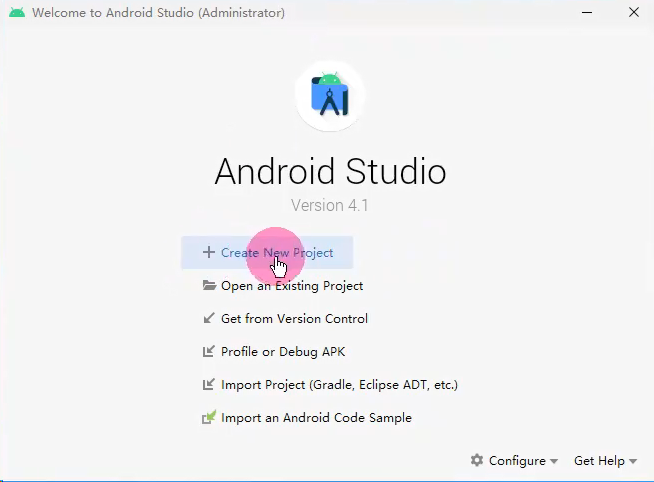Close the Welcome to Android Studio window

point(634,13)
